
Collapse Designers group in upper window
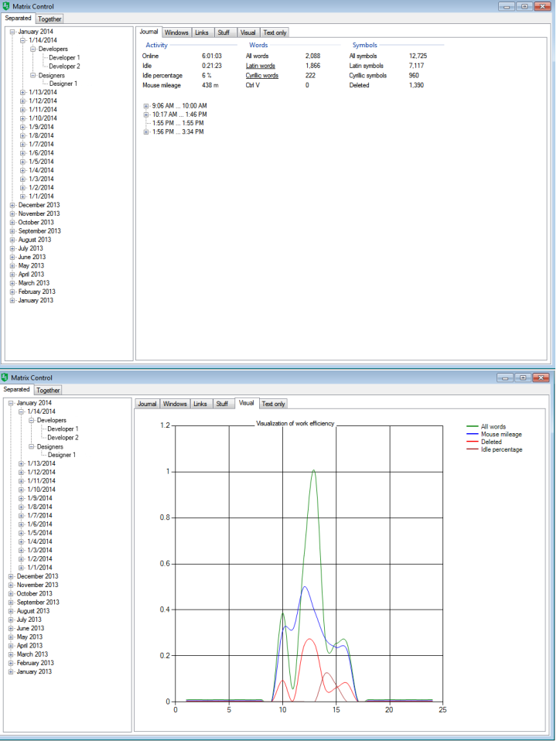33,76
